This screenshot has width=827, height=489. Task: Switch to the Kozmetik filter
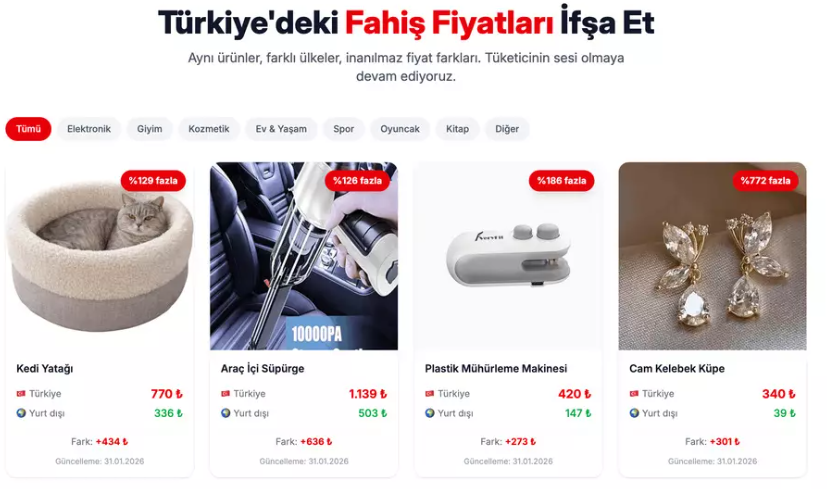[209, 129]
